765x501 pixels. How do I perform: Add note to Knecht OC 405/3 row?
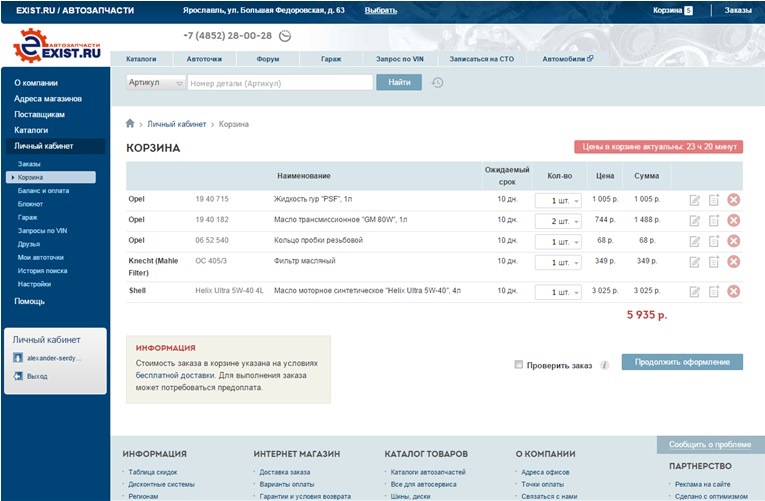pos(714,261)
